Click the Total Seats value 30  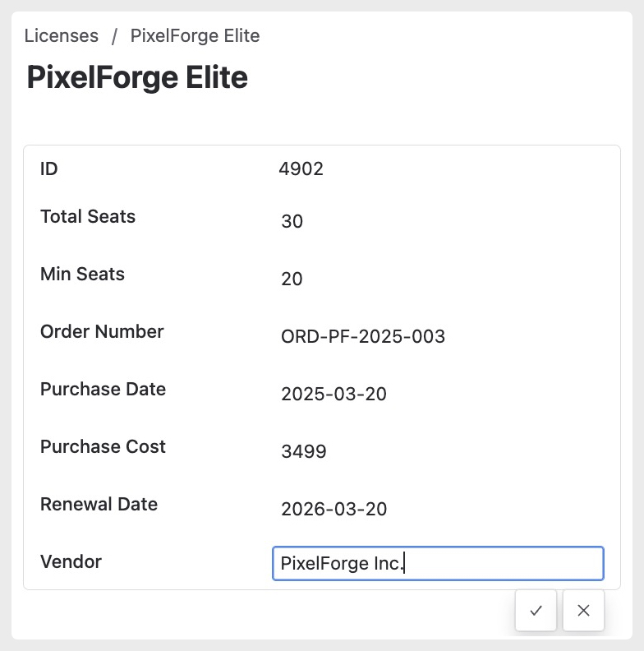(292, 222)
